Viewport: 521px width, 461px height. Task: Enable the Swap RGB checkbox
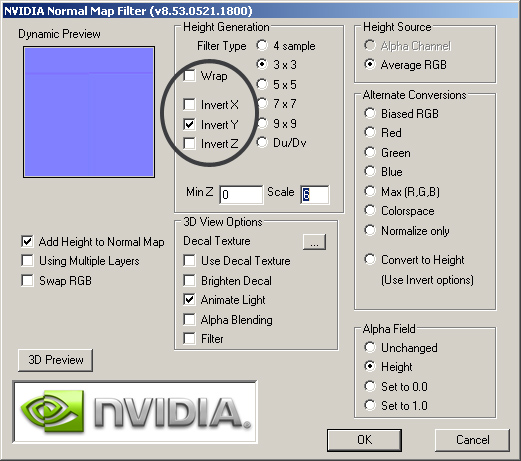click(x=27, y=280)
